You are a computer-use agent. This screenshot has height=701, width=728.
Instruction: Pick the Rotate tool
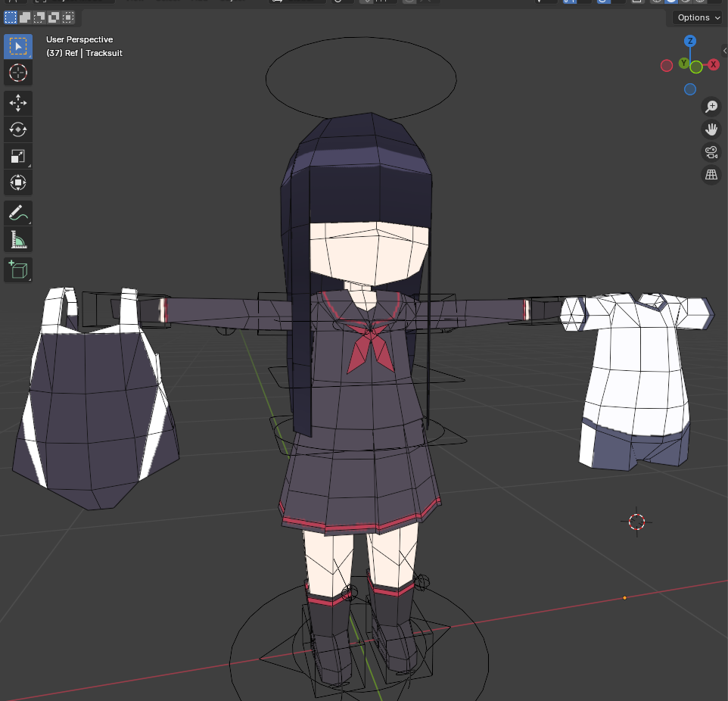[x=18, y=129]
